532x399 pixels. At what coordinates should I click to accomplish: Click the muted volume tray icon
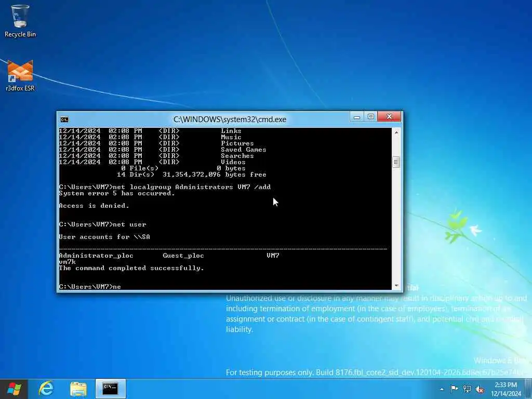tap(480, 389)
